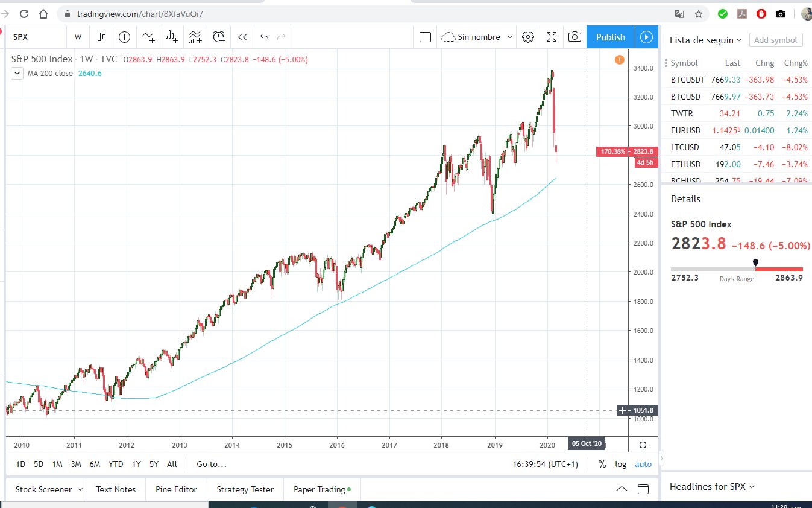Toggle auto scale

[643, 464]
